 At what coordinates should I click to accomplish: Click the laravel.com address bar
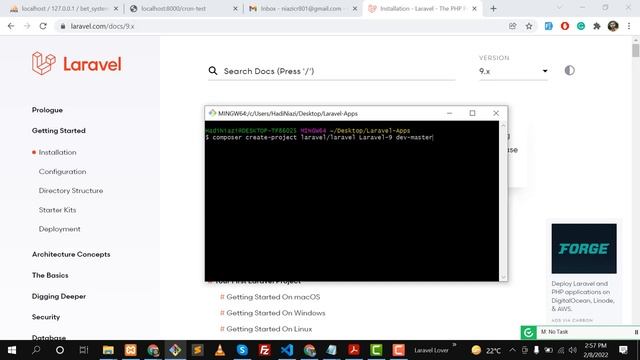click(282, 26)
